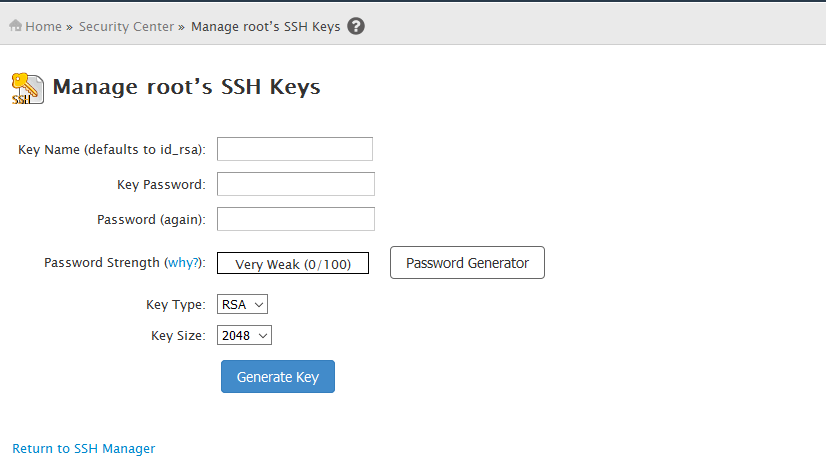This screenshot has height=474, width=826.
Task: Click the Key Size label
Action: (178, 336)
